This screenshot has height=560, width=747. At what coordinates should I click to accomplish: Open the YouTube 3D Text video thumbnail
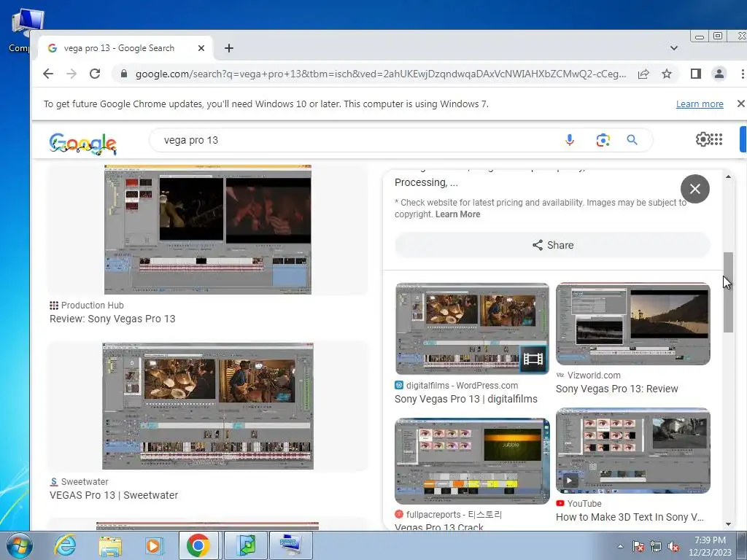(x=632, y=451)
